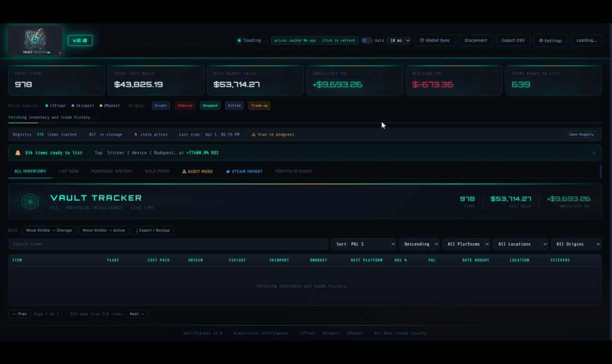Sort by the SKINPORT column header
Viewport: 612px width, 364px height.
tap(279, 260)
